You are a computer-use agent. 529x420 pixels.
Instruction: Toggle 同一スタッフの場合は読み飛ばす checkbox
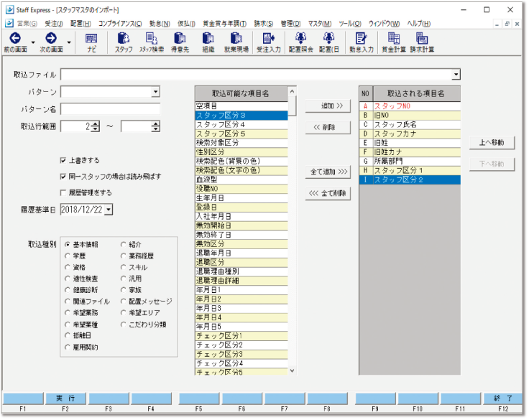click(63, 177)
